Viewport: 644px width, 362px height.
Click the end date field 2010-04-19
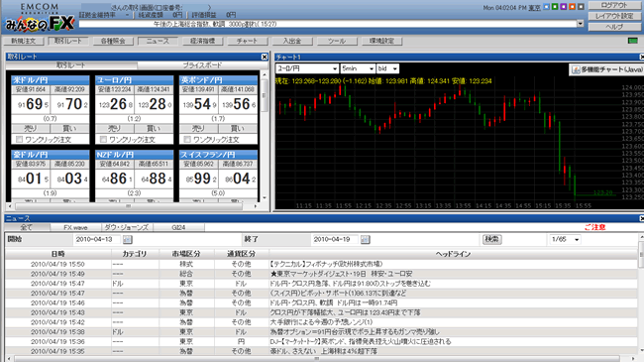335,239
